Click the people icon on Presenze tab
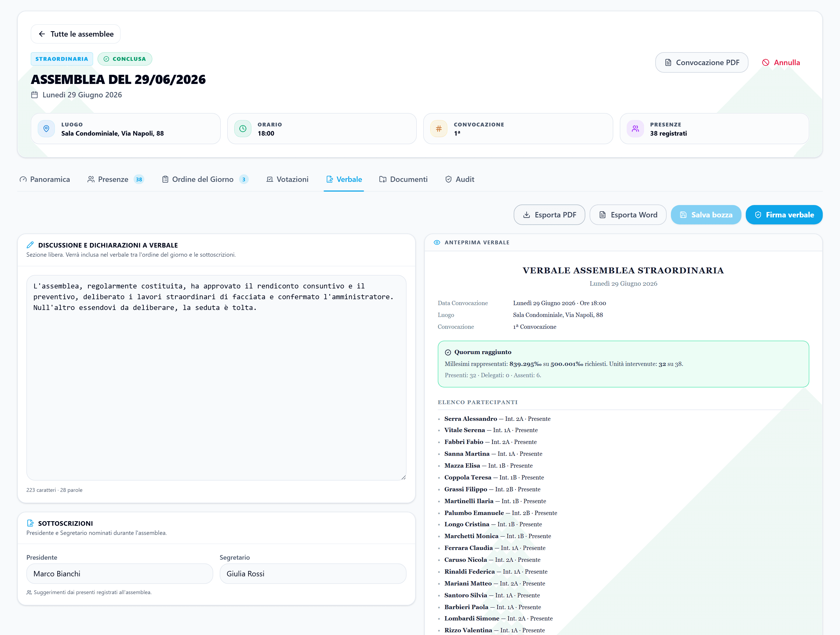The image size is (840, 635). click(91, 179)
